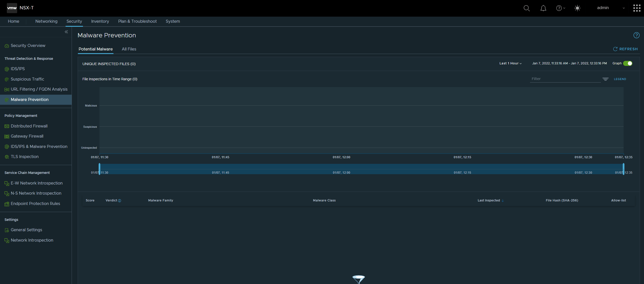Toggle the light/dark theme sun icon
Image resolution: width=644 pixels, height=284 pixels.
pos(577,8)
